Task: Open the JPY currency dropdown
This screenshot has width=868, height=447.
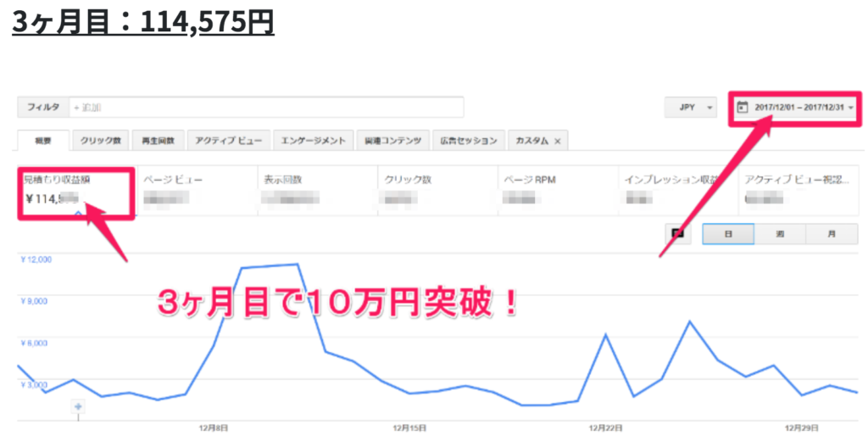Action: [691, 108]
